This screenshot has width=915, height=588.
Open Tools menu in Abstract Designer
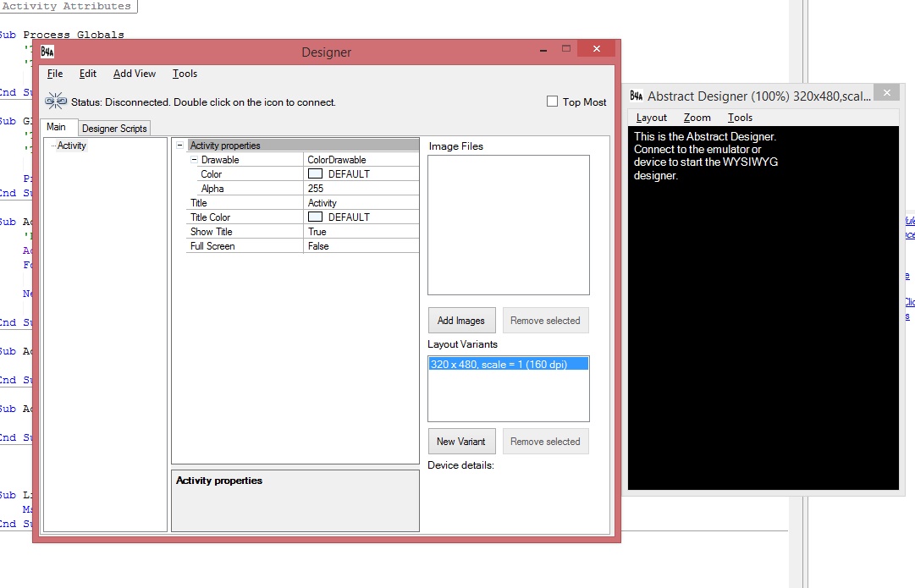click(740, 118)
